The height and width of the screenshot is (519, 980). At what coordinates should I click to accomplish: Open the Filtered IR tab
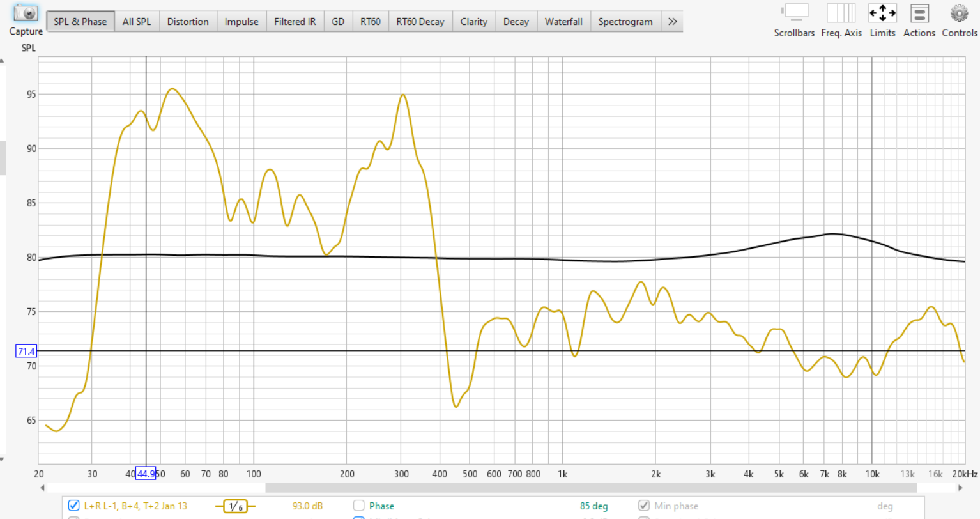[295, 21]
